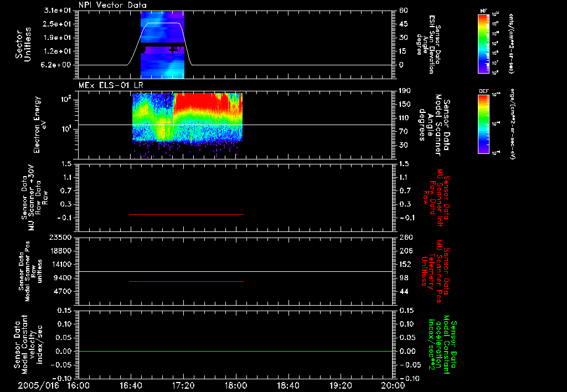Viewport: 567px width, 392px height.
Task: Click the "23500" scanner position tick label
Action: 60,237
